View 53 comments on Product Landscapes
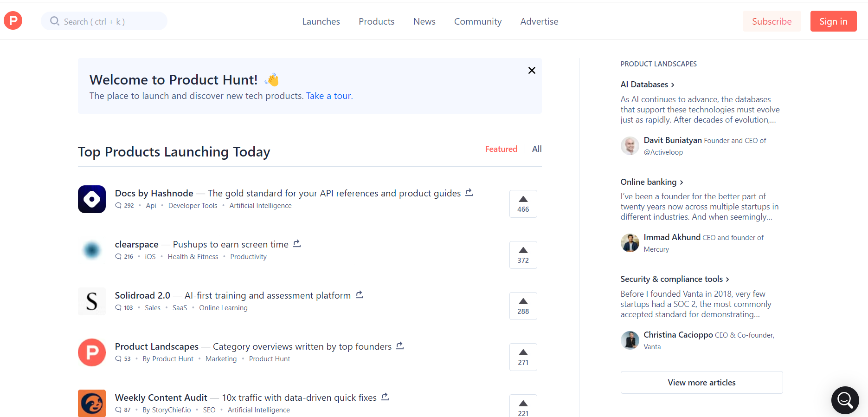The image size is (868, 417). tap(123, 358)
